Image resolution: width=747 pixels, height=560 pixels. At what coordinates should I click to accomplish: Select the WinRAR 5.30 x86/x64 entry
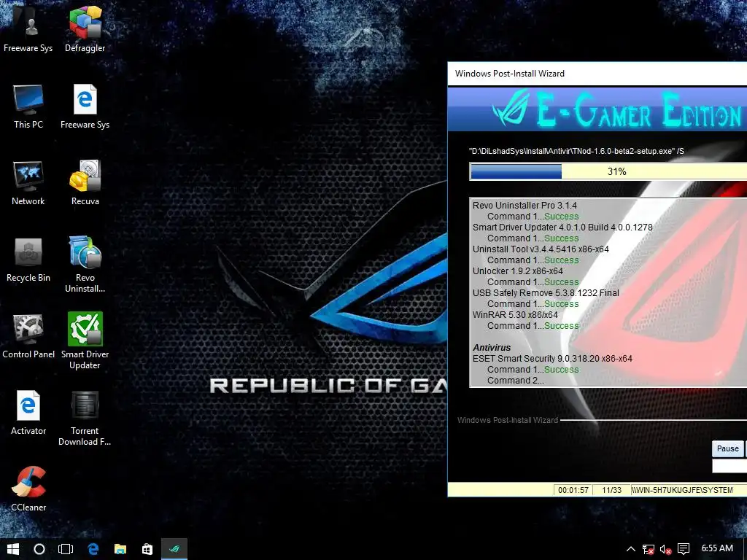click(514, 315)
